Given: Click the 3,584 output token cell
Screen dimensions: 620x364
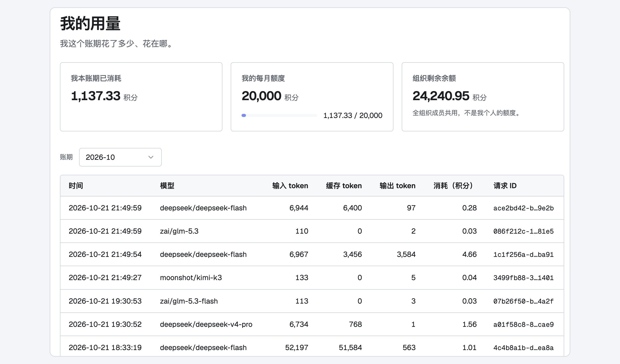Looking at the screenshot, I should click(x=406, y=255).
